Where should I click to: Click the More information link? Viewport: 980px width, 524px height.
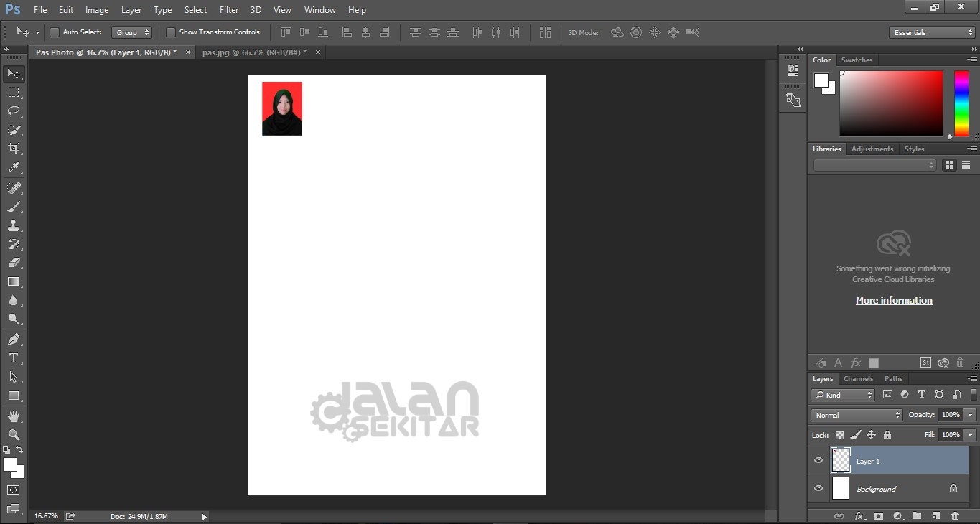tap(894, 301)
